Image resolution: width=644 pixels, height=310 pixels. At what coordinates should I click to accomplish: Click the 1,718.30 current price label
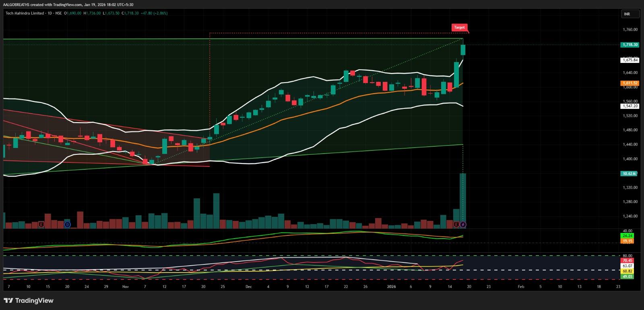[x=630, y=45]
